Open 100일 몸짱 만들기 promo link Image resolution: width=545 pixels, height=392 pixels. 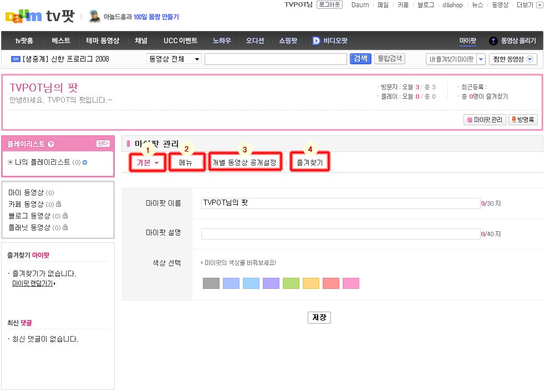pyautogui.click(x=156, y=17)
